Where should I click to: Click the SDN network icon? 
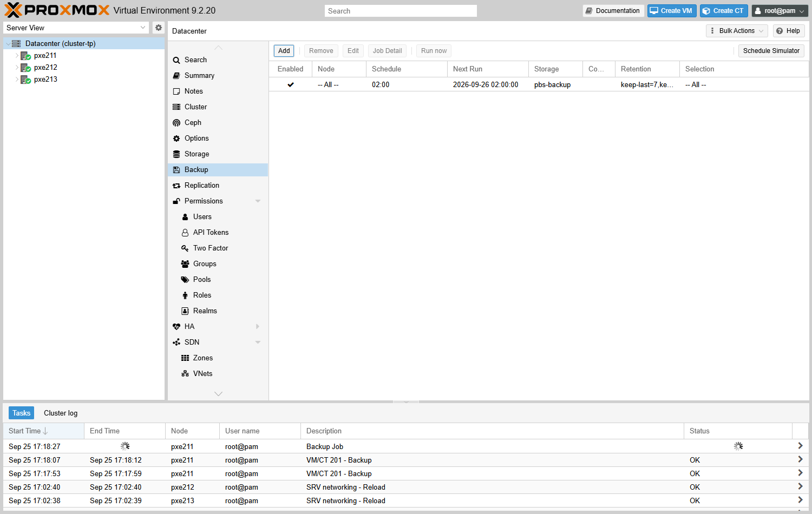pyautogui.click(x=176, y=342)
